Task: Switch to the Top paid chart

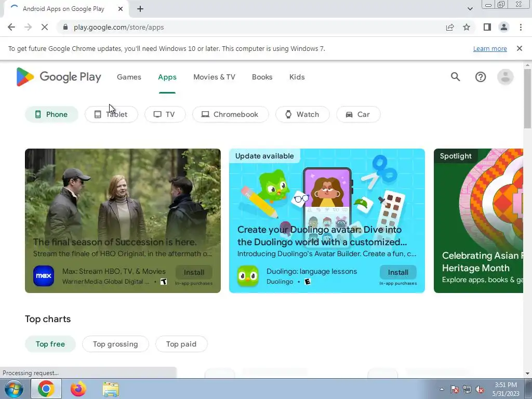Action: [181, 344]
